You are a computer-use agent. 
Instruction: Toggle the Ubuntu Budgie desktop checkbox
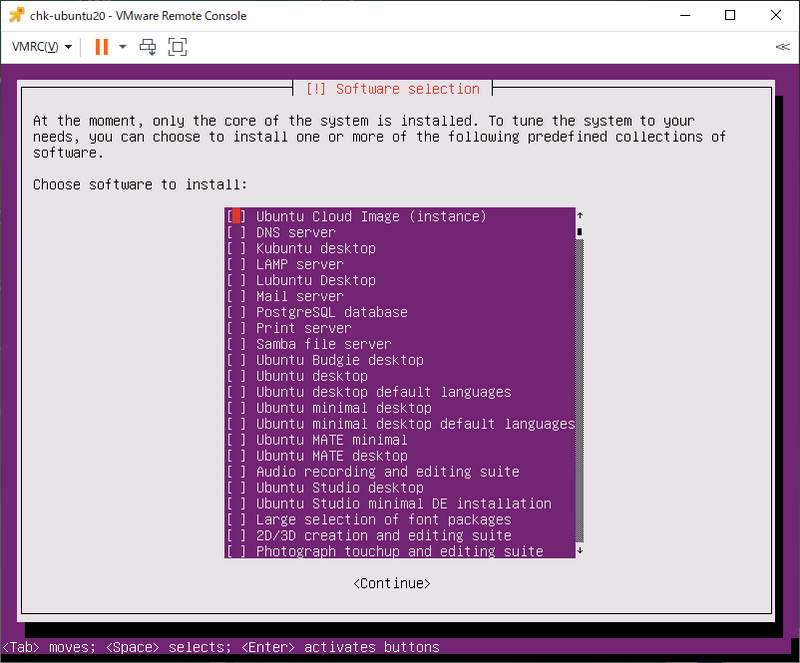[x=236, y=360]
